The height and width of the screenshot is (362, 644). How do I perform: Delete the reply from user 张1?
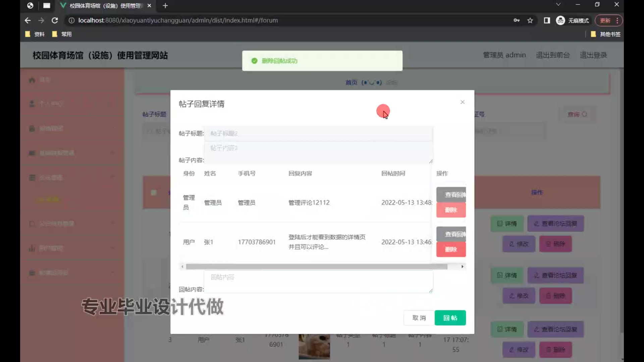451,249
